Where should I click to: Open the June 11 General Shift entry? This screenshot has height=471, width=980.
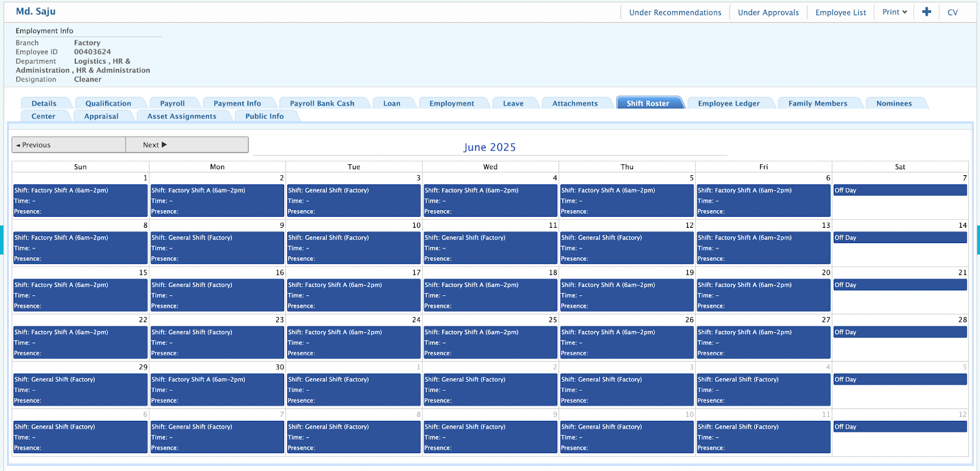pos(490,247)
